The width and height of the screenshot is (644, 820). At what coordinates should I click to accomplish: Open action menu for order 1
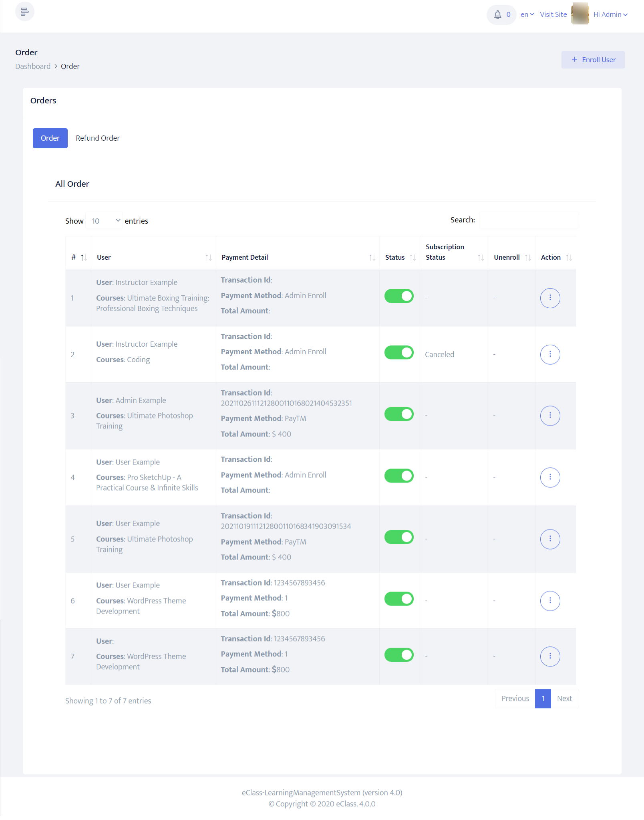click(550, 298)
